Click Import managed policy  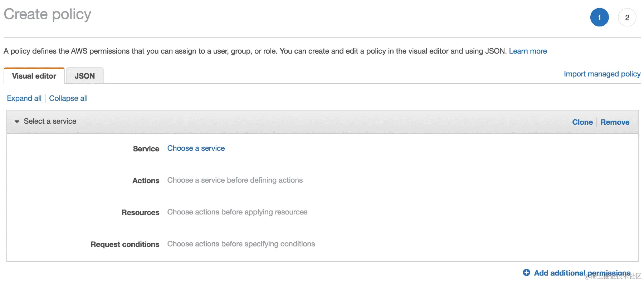(602, 74)
